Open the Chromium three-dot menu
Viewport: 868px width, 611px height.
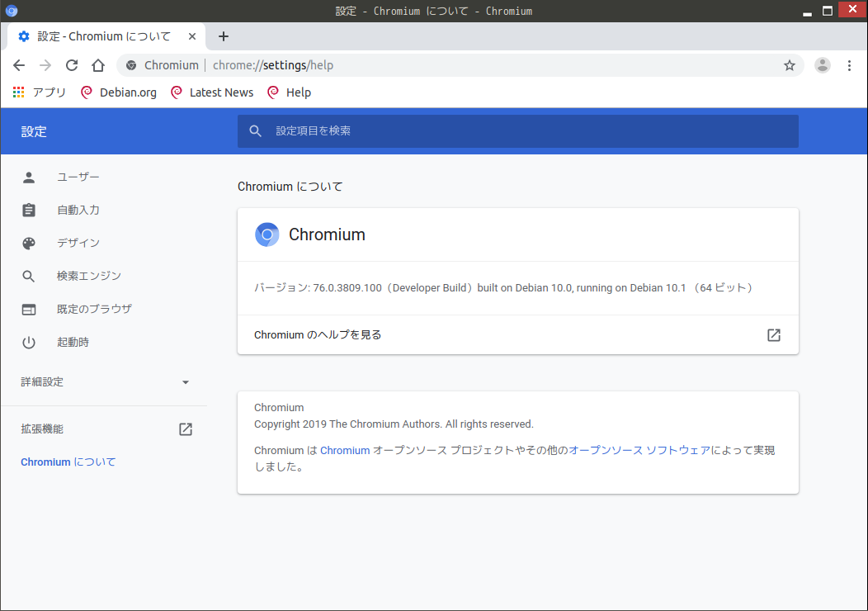(x=849, y=65)
